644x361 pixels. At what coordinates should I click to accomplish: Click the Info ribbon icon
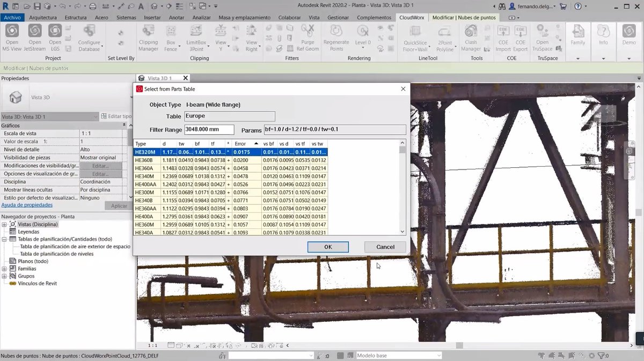coord(604,35)
